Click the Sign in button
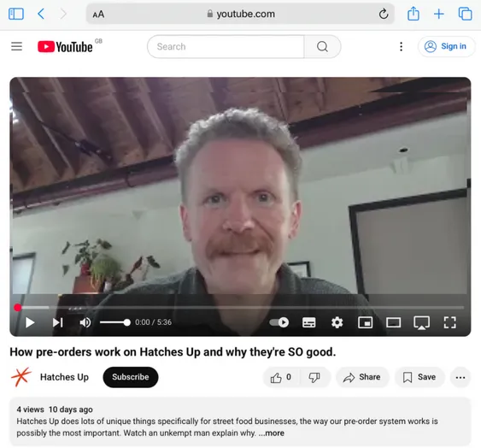481x448 pixels. (446, 46)
